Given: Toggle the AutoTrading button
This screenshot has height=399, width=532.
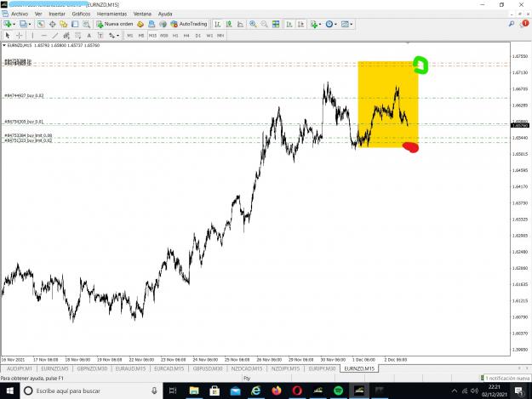Looking at the screenshot, I should [x=189, y=24].
